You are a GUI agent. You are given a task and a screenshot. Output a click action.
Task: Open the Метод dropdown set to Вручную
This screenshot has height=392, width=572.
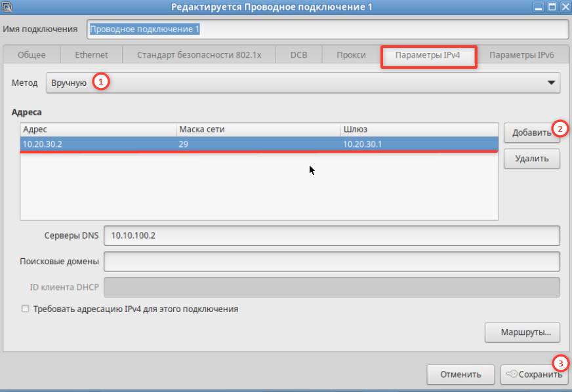click(x=303, y=83)
